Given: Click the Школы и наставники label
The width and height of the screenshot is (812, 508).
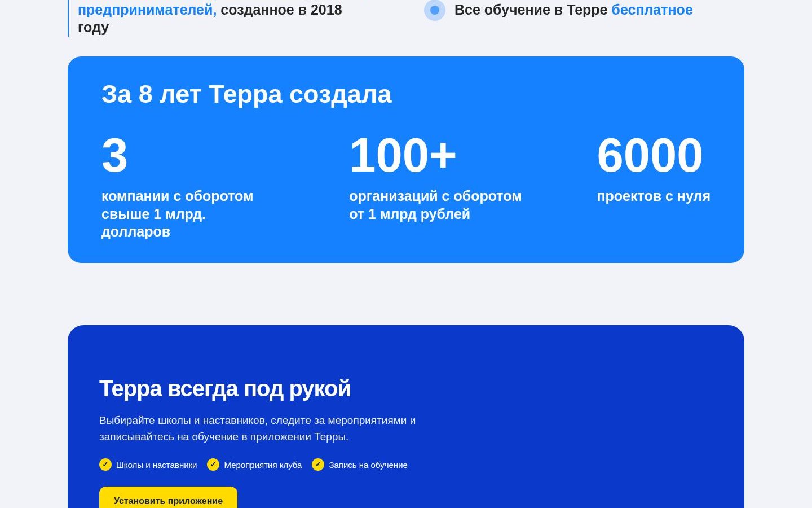Looking at the screenshot, I should pyautogui.click(x=156, y=465).
